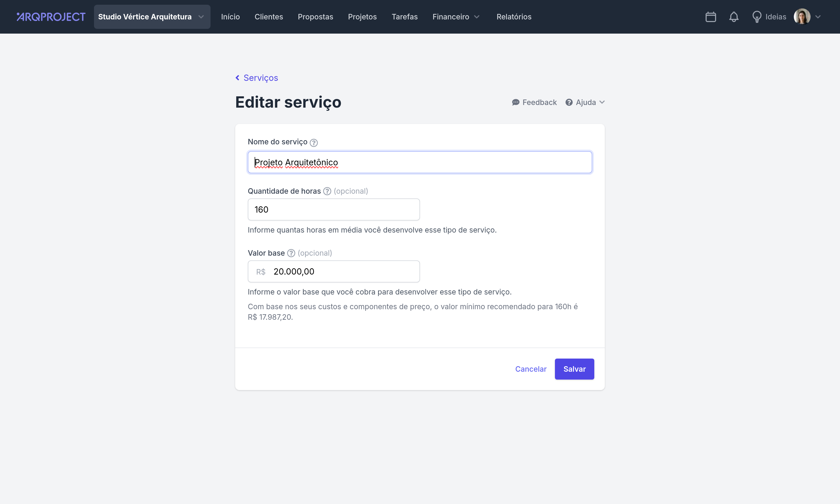Click the user avatar photo
The height and width of the screenshot is (504, 840).
pyautogui.click(x=802, y=17)
